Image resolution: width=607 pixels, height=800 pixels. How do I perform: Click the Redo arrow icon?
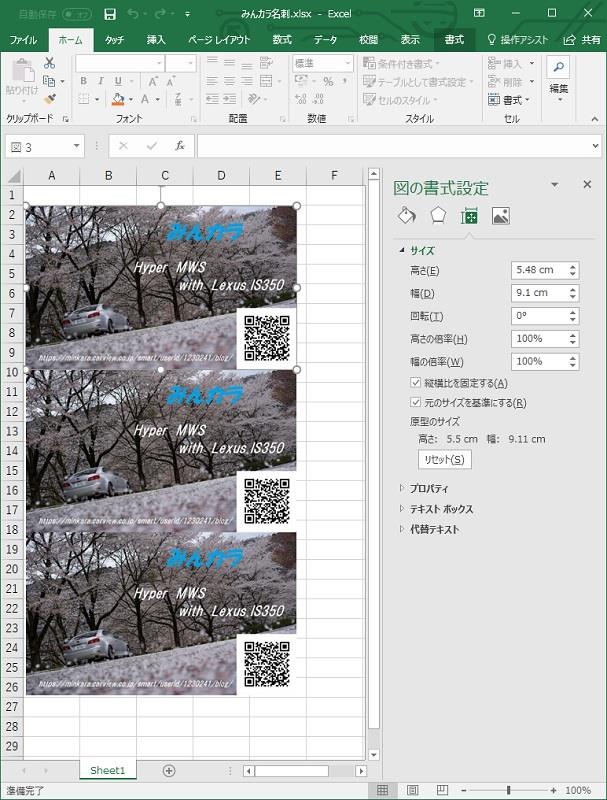[161, 14]
